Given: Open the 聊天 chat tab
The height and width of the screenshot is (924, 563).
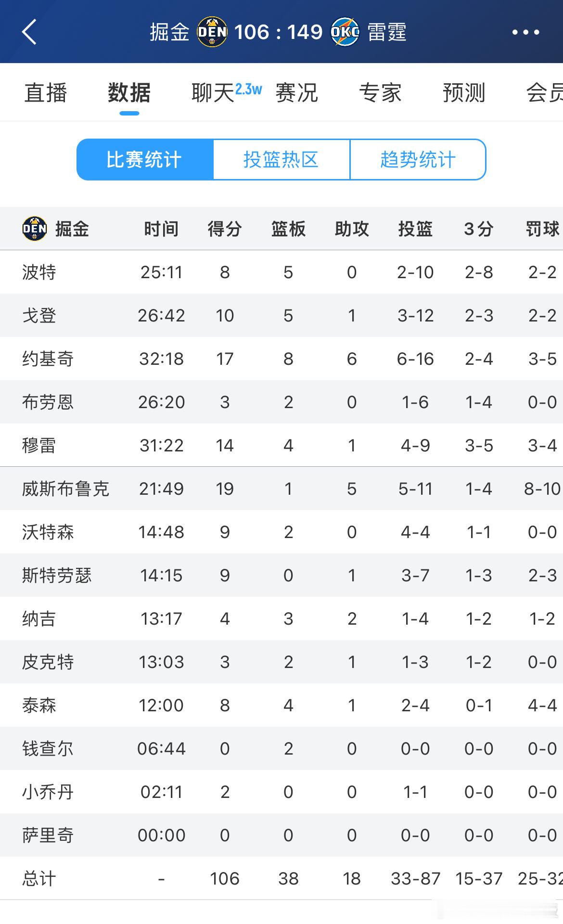Looking at the screenshot, I should coord(213,92).
